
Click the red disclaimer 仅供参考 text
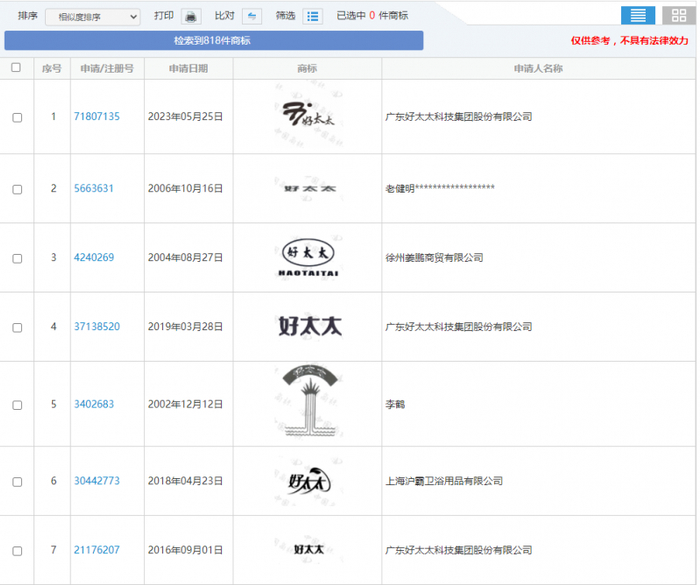point(629,41)
